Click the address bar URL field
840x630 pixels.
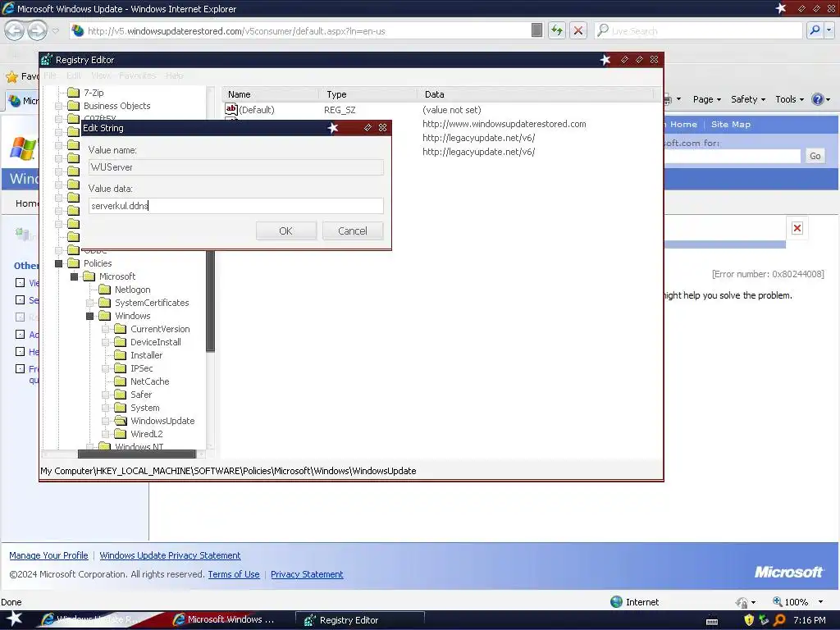pos(300,31)
